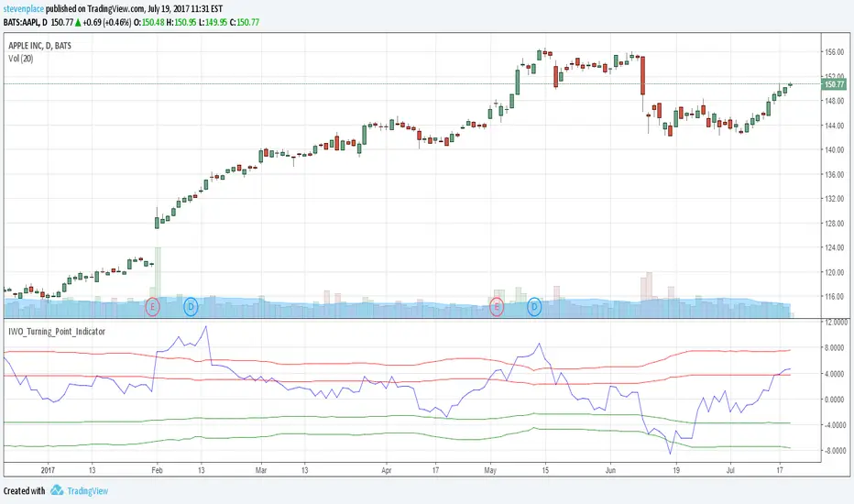Open the TradingView link in the footer

tap(88, 491)
